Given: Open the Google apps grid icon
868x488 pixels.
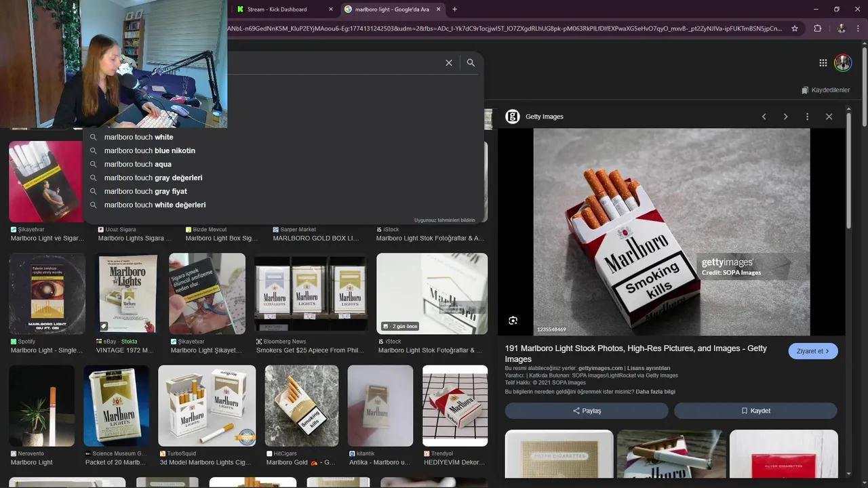Looking at the screenshot, I should 823,62.
